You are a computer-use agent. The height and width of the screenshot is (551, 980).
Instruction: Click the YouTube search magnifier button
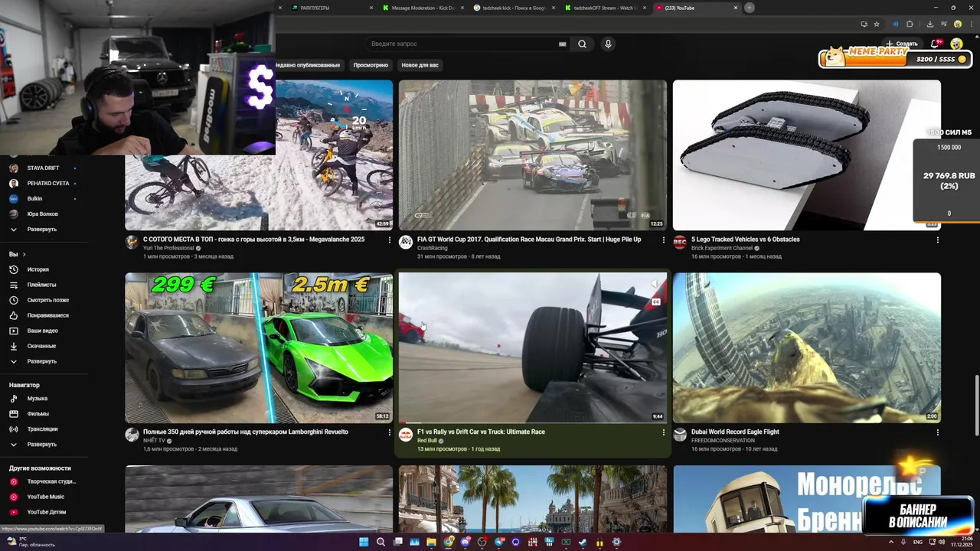(x=582, y=44)
